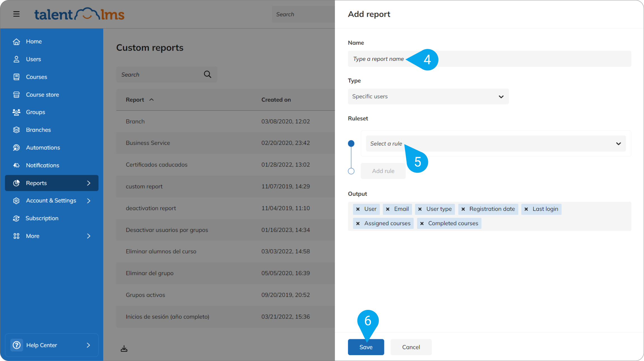The height and width of the screenshot is (361, 644).
Task: Click the Automations icon in sidebar
Action: click(17, 148)
